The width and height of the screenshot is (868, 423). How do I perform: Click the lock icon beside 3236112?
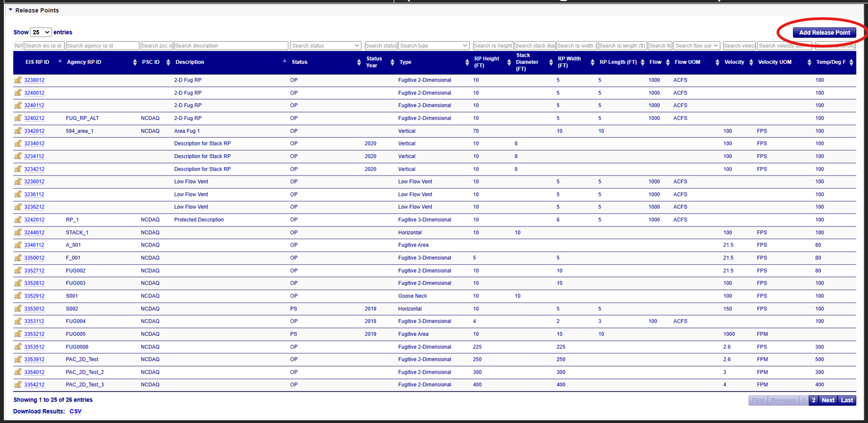click(x=18, y=194)
